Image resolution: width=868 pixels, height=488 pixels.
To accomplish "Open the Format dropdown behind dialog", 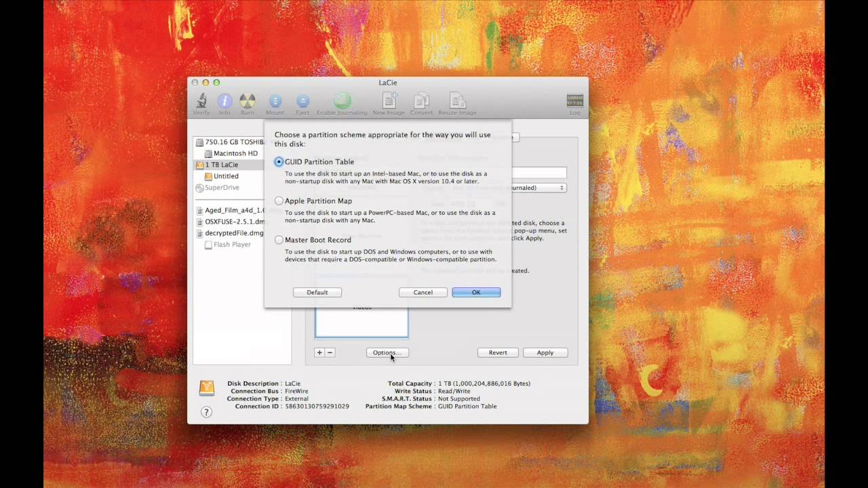I will [x=539, y=188].
